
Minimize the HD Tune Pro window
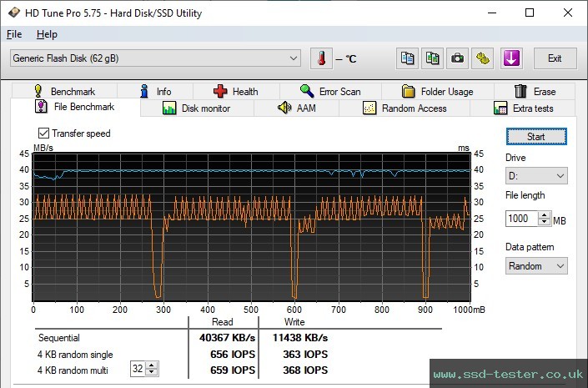(491, 13)
